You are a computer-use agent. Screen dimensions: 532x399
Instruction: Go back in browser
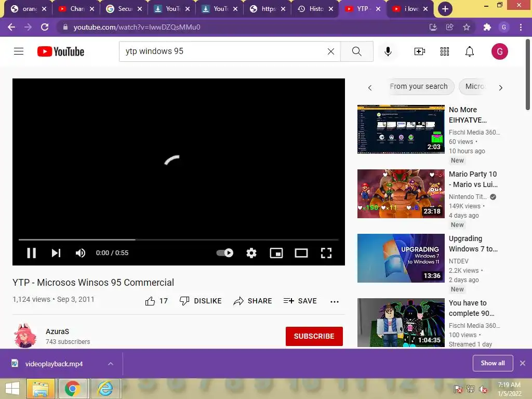point(11,27)
